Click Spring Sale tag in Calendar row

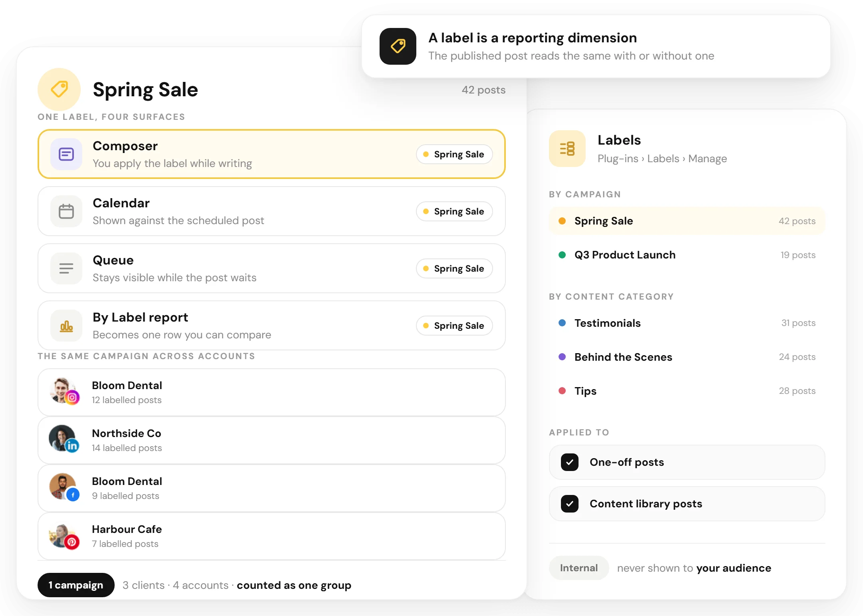point(454,211)
